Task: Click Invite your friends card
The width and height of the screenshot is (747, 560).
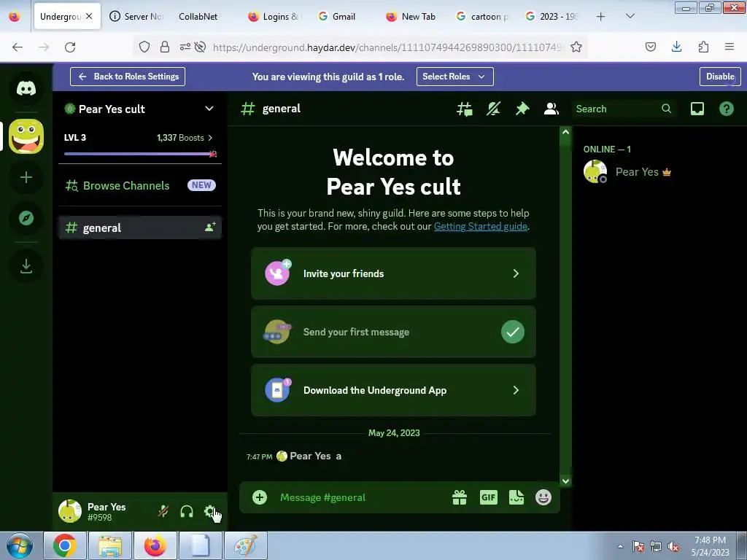Action: point(393,273)
